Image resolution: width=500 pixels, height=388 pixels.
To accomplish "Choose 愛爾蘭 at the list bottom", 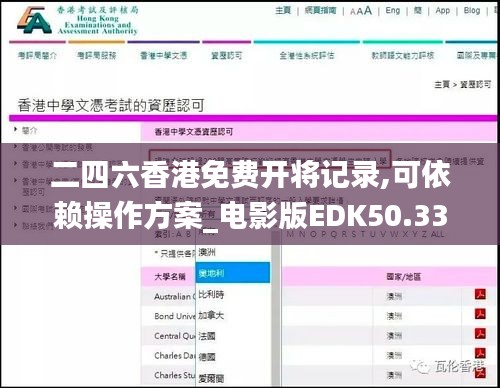I will [x=211, y=378].
